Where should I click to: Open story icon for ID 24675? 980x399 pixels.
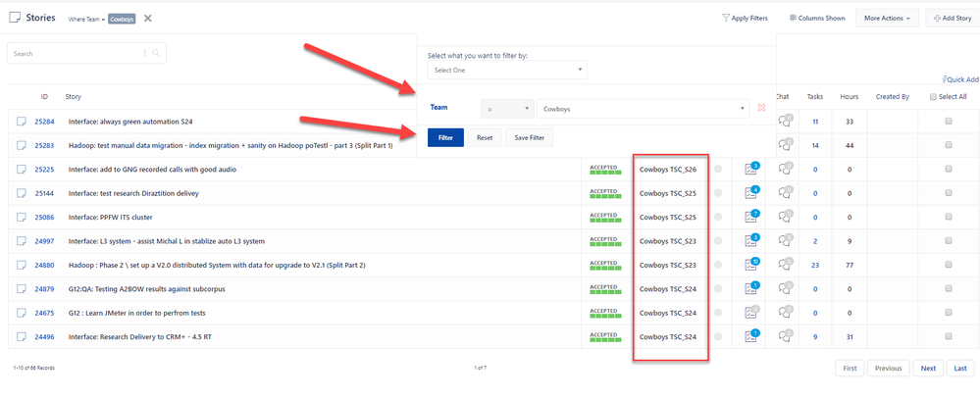(22, 313)
